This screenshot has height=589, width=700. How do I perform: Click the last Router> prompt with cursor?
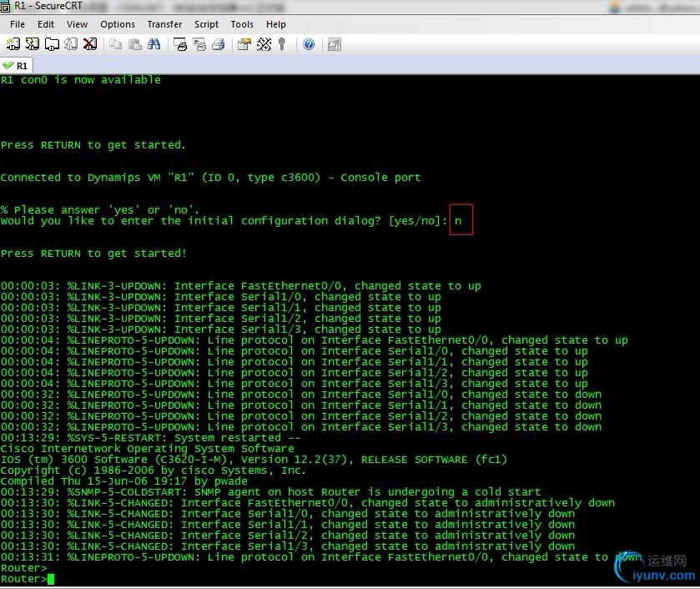28,579
